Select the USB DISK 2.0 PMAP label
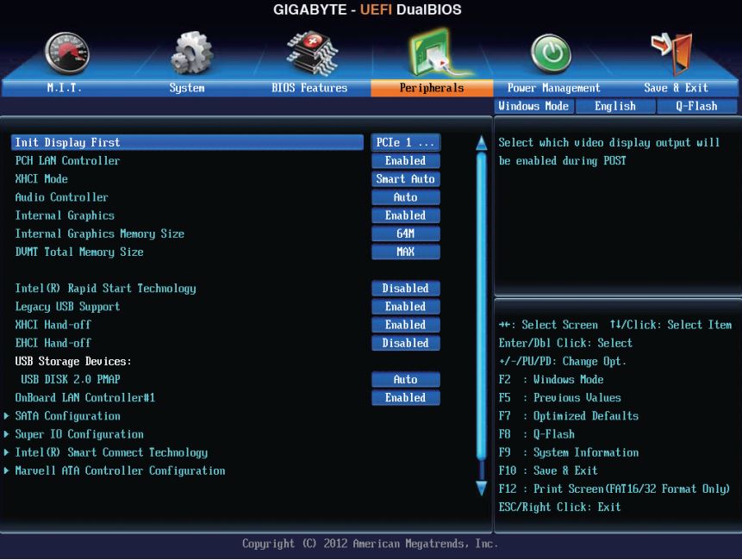Screen dimensions: 742x560 click(71, 379)
